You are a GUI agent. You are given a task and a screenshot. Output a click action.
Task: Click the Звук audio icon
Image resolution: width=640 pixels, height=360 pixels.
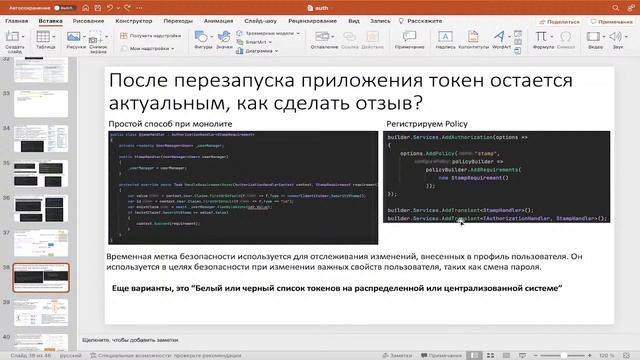coord(616,36)
